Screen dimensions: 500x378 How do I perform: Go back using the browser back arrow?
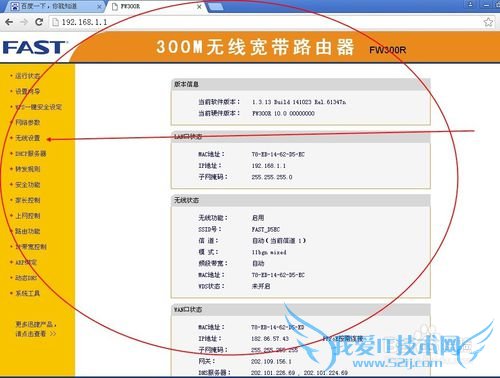9,22
